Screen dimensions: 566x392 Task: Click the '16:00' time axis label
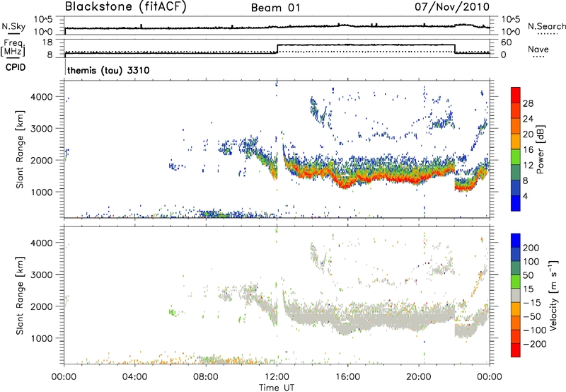(347, 377)
